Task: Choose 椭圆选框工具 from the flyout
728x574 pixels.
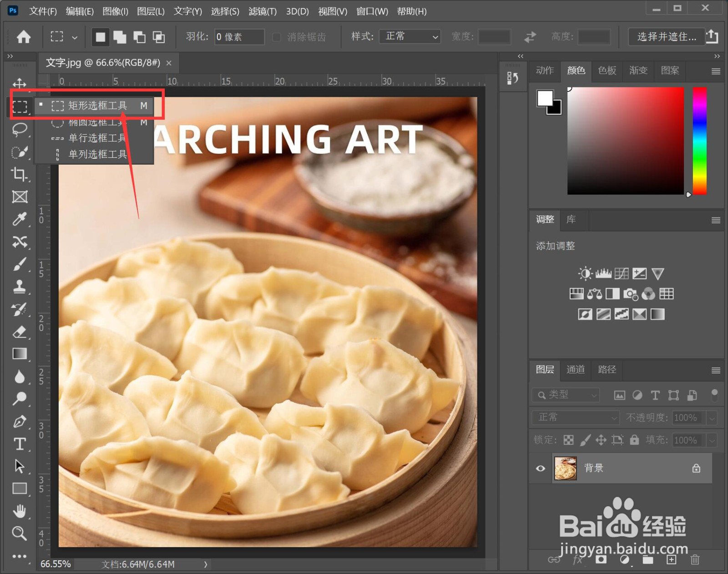Action: coord(95,123)
